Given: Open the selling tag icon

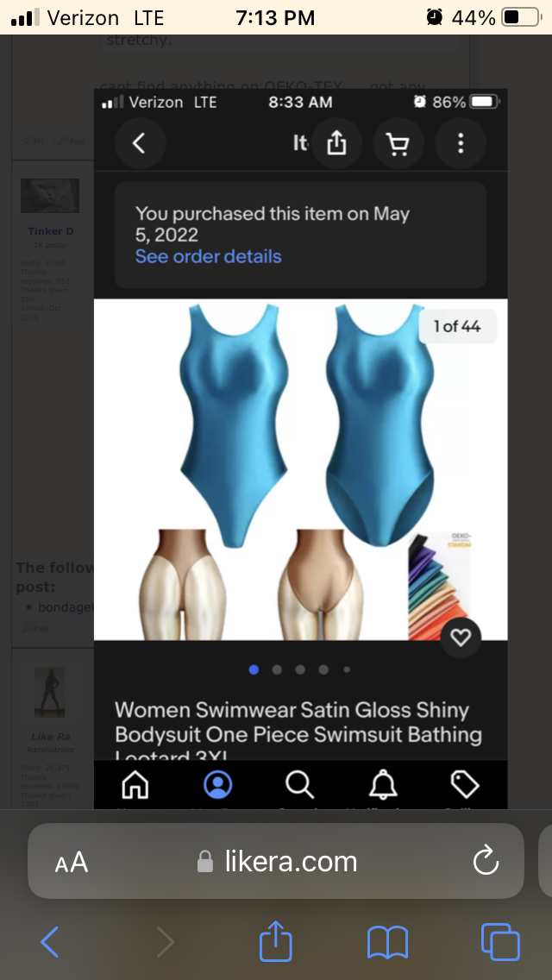Looking at the screenshot, I should pyautogui.click(x=465, y=784).
